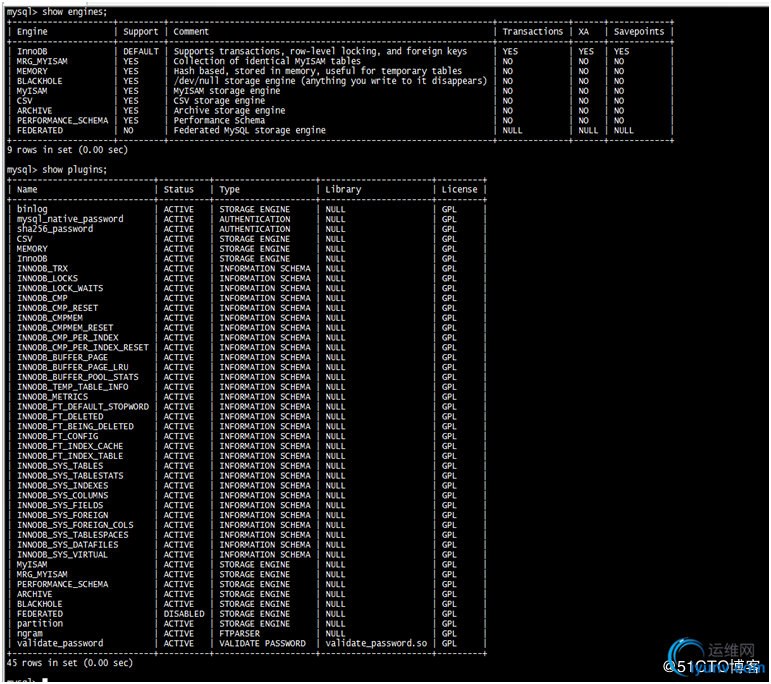This screenshot has height=684, width=771.
Task: Select the 'partition' plugin name
Action: 40,624
